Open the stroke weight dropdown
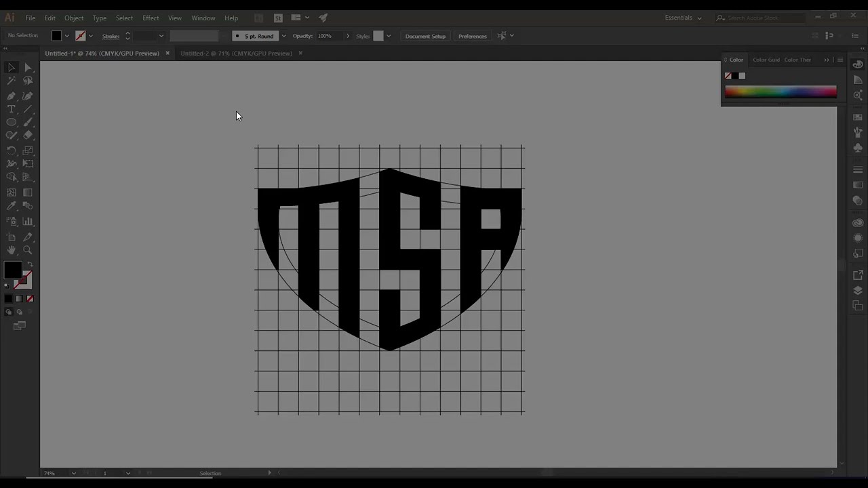This screenshot has width=868, height=488. (161, 36)
